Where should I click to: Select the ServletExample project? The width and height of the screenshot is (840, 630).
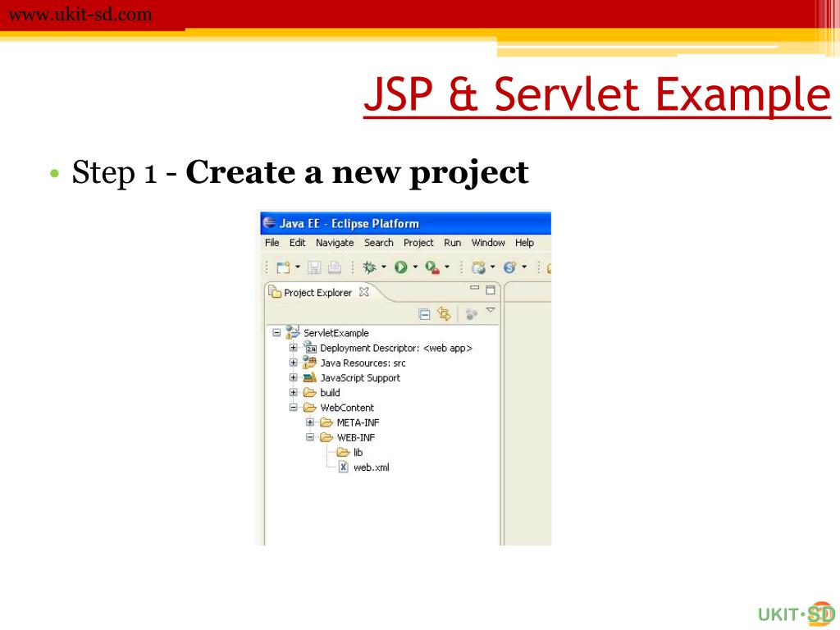(x=336, y=333)
